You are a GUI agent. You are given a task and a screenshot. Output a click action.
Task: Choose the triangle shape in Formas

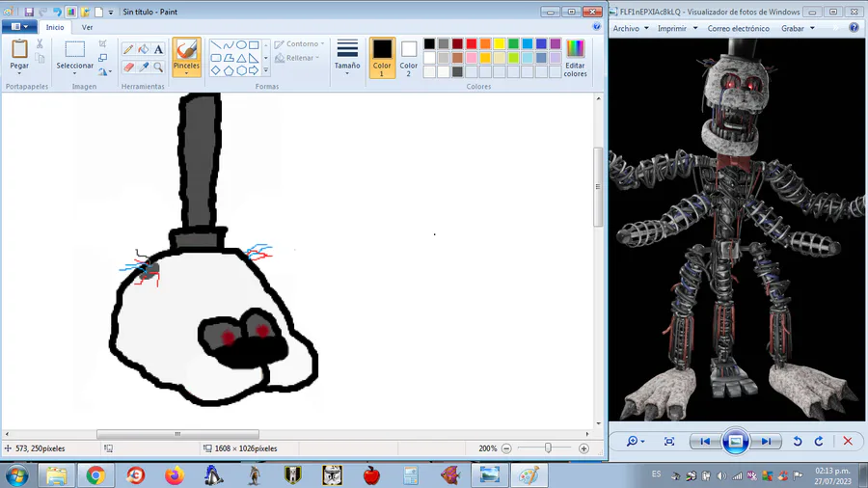pos(241,58)
